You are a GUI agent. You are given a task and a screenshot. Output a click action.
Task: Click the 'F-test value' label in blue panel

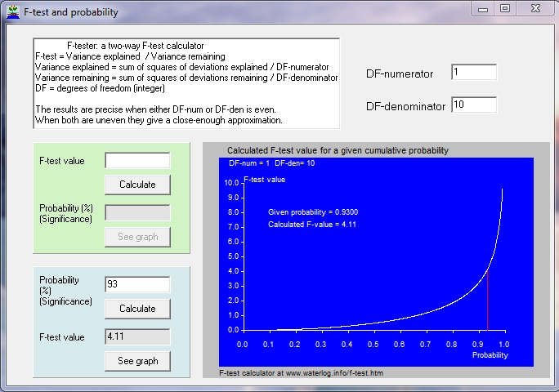pyautogui.click(x=62, y=337)
